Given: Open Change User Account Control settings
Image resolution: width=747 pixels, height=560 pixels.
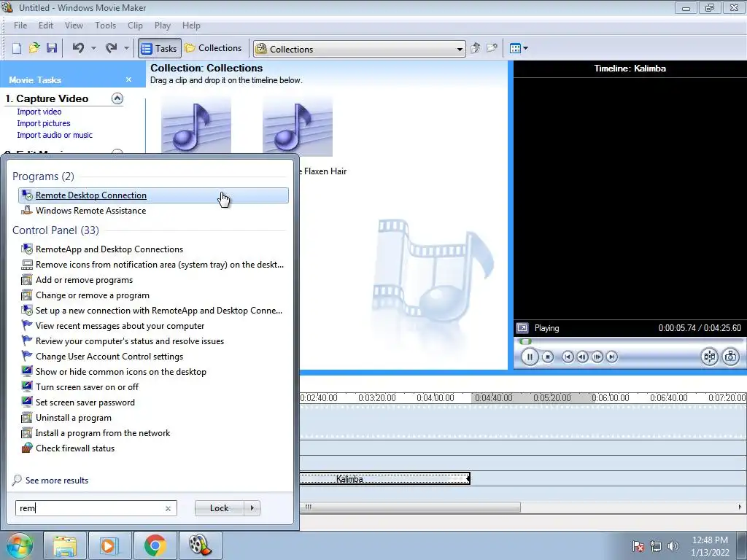Looking at the screenshot, I should pyautogui.click(x=153, y=356).
